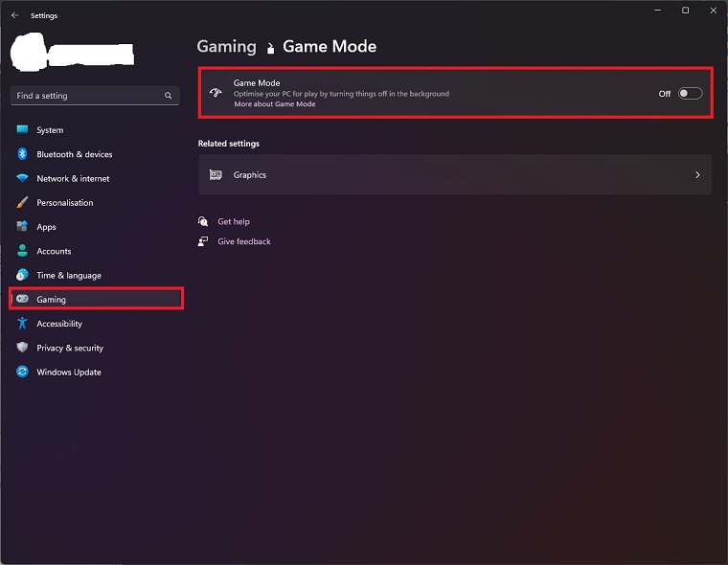Screen dimensions: 728x565
Task: Open the Get help link
Action: tap(234, 221)
